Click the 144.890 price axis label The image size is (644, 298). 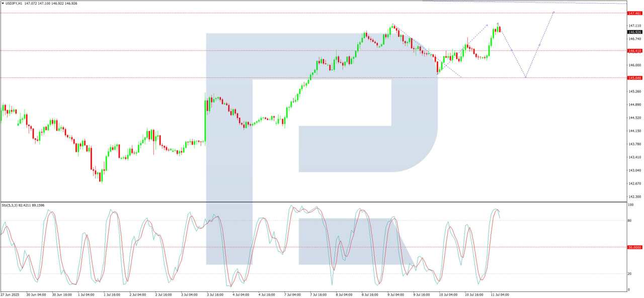point(634,105)
